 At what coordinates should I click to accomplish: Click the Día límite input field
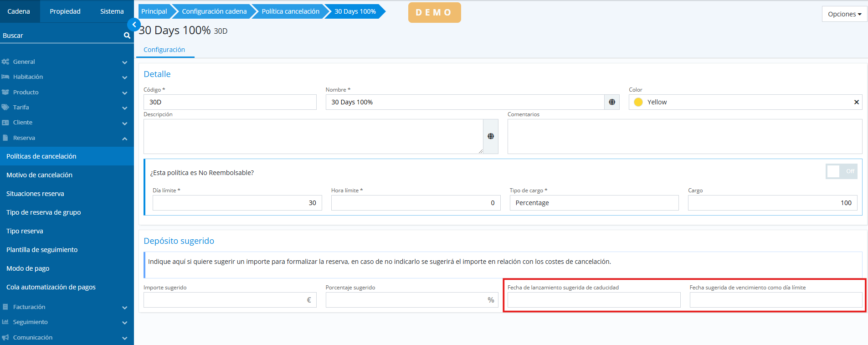[237, 203]
